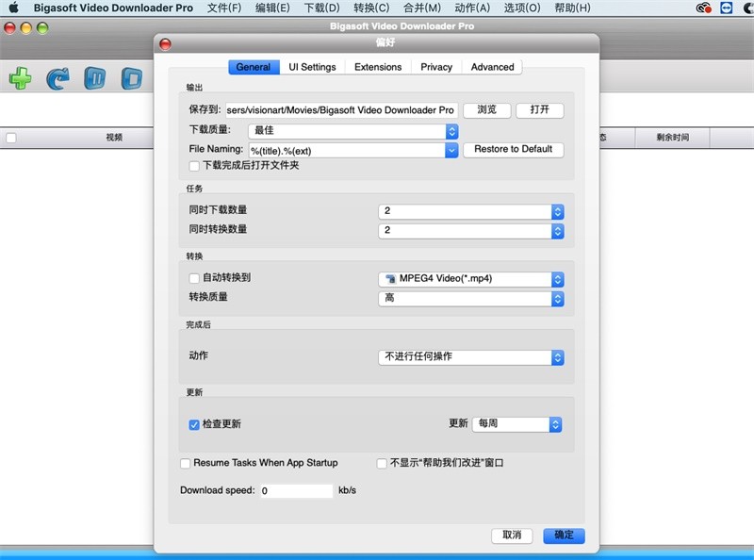
Task: Click the blue pause toolbar icon
Action: (95, 78)
